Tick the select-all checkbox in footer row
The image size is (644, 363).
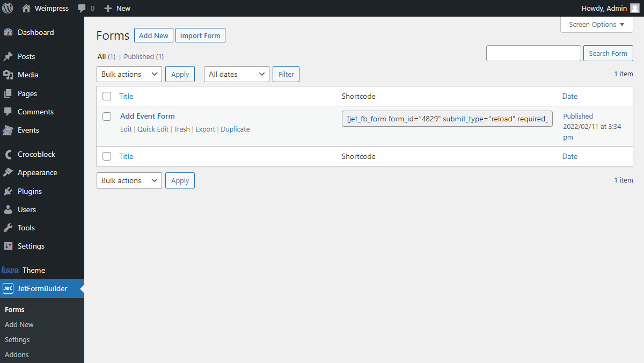(106, 156)
